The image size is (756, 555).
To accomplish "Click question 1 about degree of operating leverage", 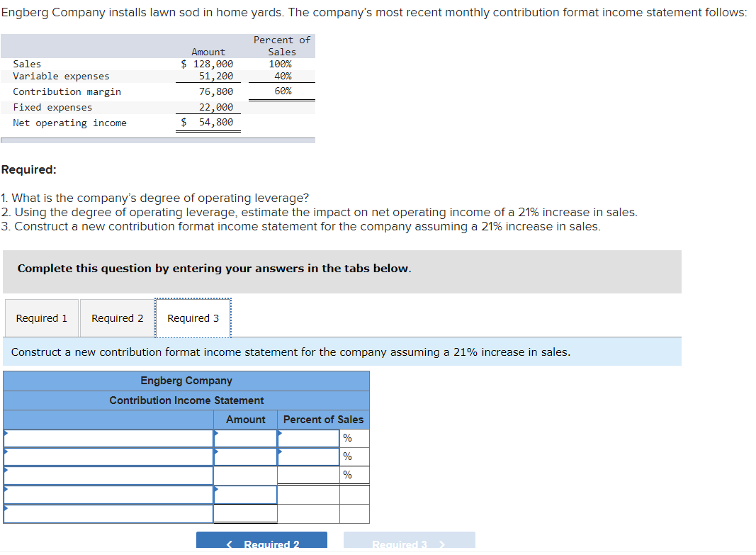I will (x=154, y=198).
